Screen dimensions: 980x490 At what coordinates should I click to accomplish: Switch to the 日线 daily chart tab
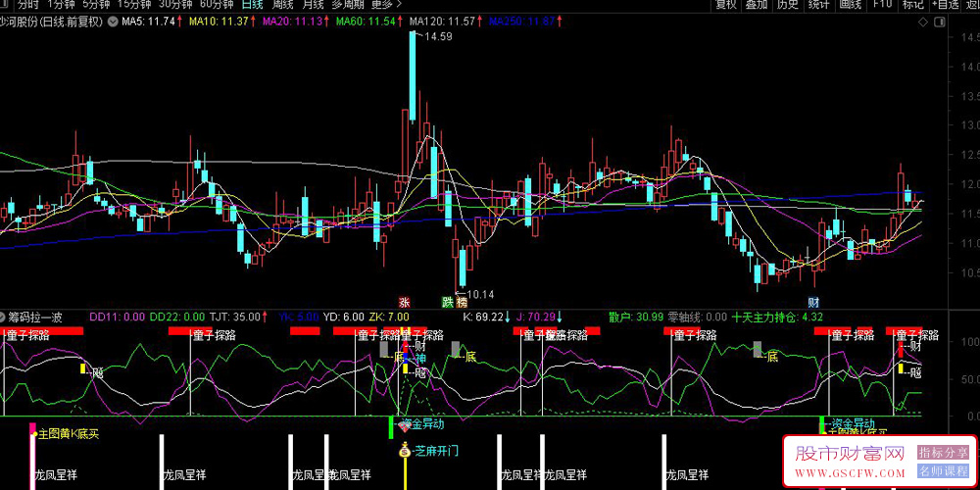pyautogui.click(x=252, y=4)
